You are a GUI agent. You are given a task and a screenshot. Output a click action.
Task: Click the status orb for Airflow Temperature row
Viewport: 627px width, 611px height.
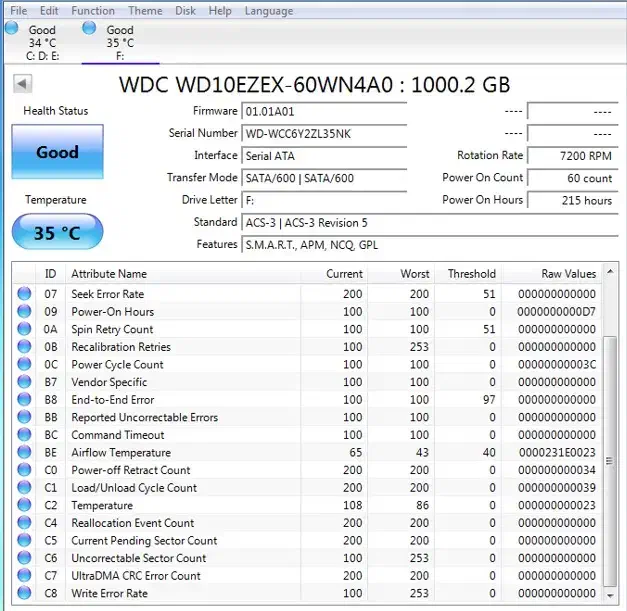24,453
